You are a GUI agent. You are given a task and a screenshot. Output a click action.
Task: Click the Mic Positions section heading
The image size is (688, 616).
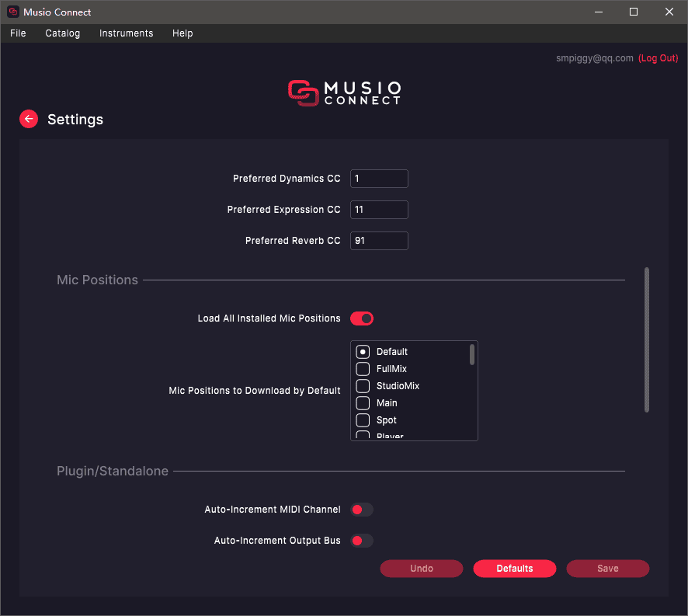coord(97,280)
